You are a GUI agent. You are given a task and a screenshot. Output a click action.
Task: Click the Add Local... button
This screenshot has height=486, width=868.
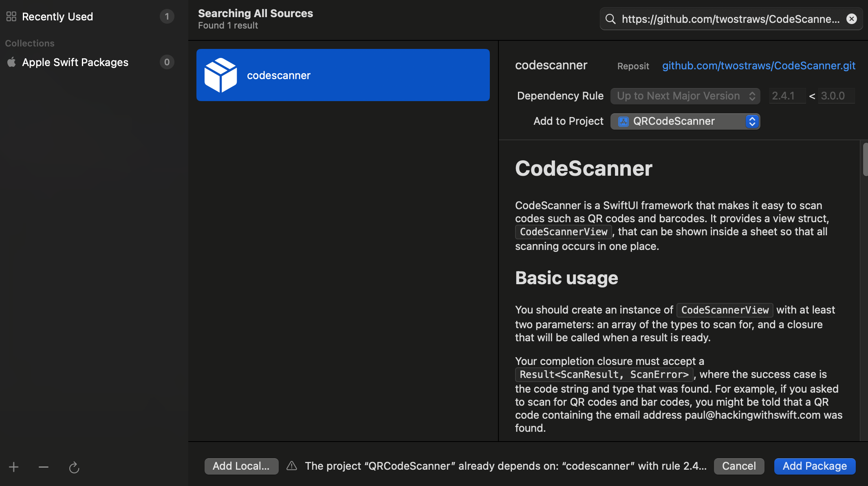point(241,466)
